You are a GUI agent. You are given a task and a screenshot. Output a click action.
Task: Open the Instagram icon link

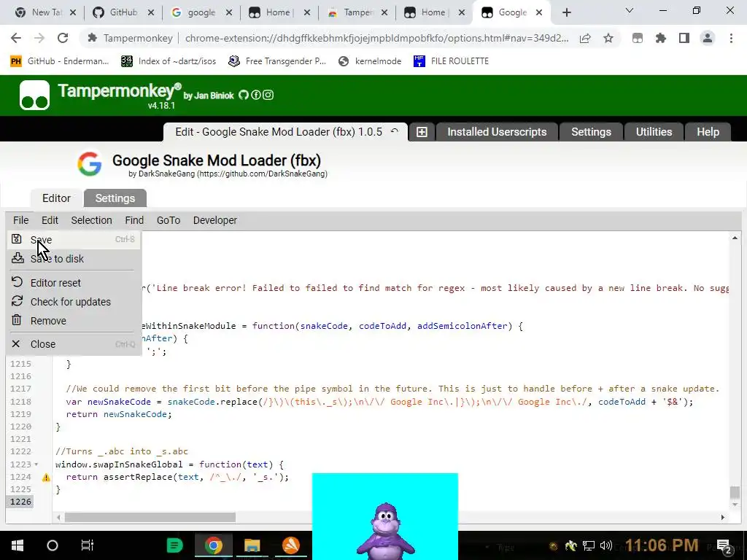[x=268, y=95]
